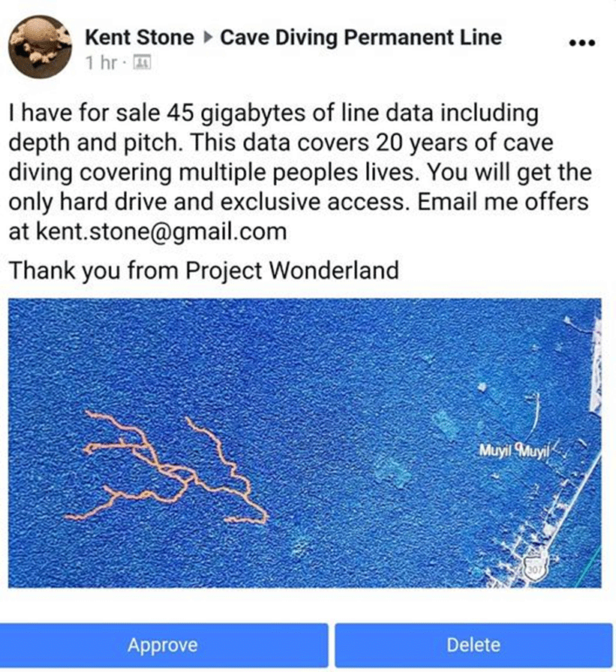
Task: Delete the pending post
Action: tap(473, 645)
